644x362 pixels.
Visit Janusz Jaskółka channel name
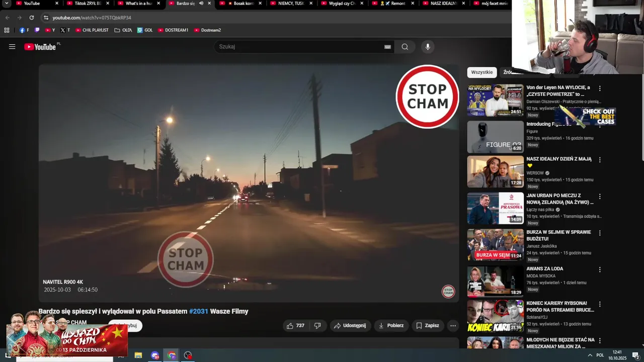541,246
